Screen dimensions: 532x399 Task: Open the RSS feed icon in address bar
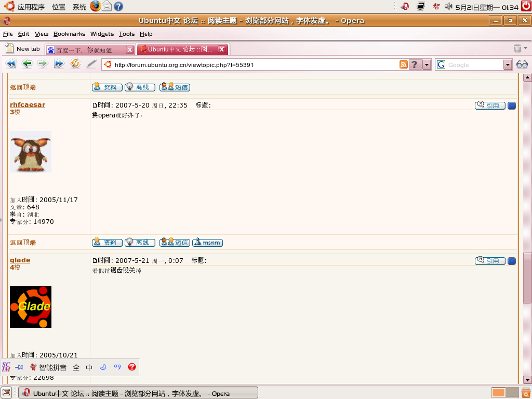point(403,64)
